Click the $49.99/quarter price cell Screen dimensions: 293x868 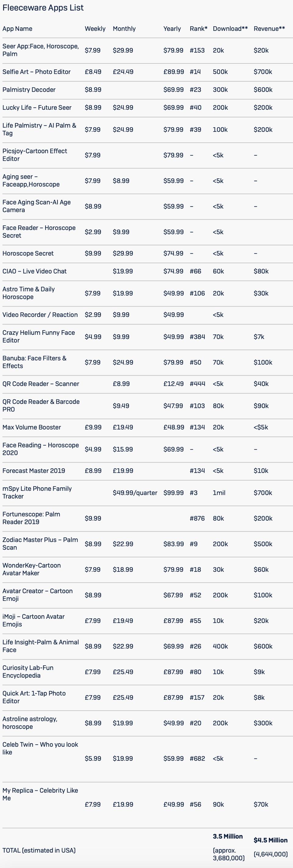coord(135,493)
